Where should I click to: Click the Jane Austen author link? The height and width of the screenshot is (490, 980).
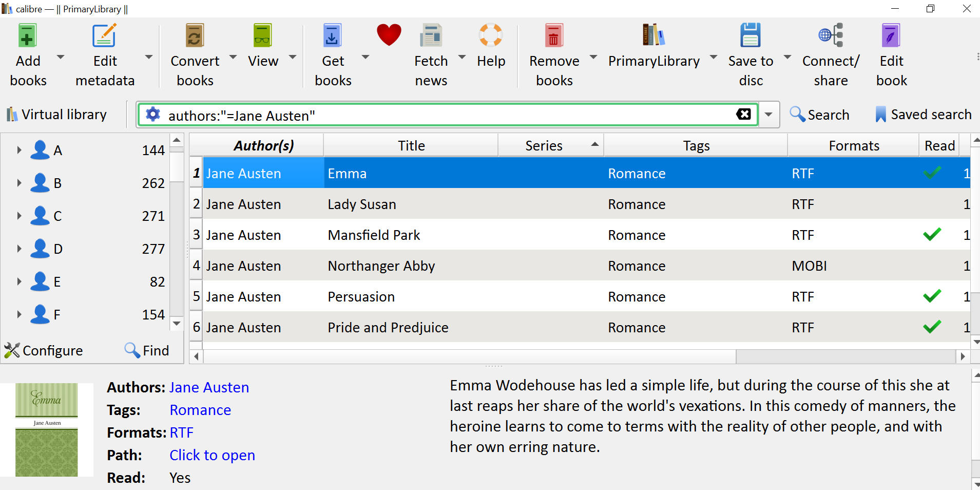click(x=209, y=387)
